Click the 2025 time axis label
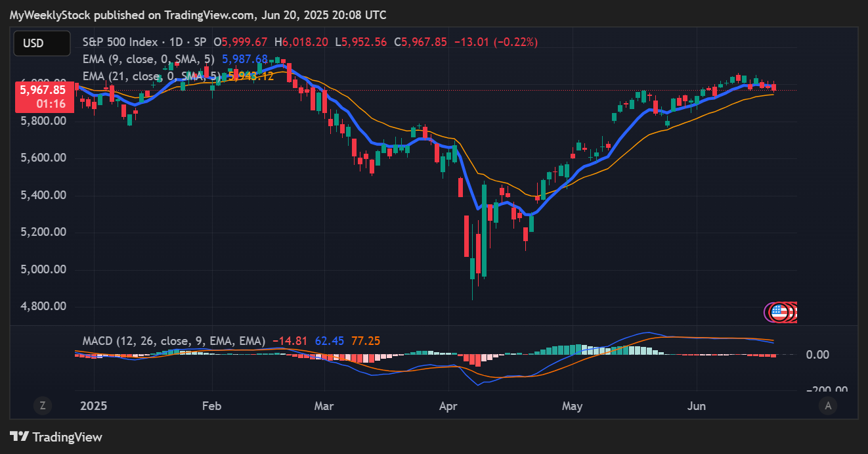 pos(93,406)
